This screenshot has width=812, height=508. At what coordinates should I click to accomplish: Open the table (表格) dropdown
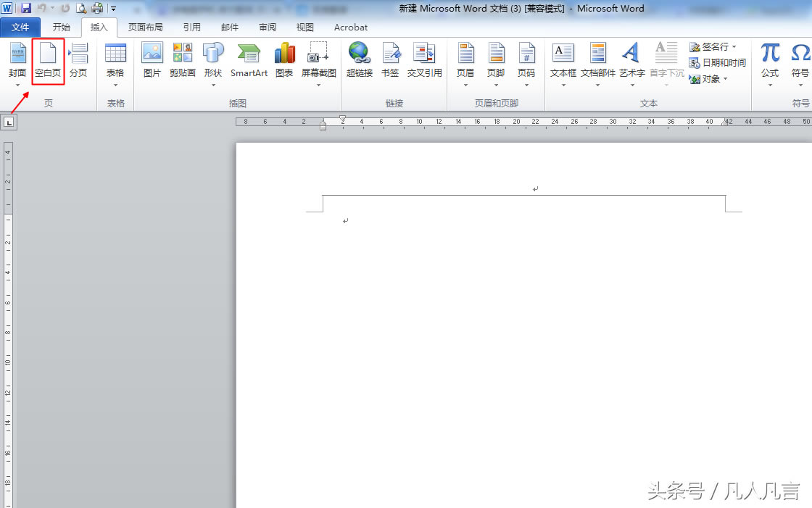115,84
